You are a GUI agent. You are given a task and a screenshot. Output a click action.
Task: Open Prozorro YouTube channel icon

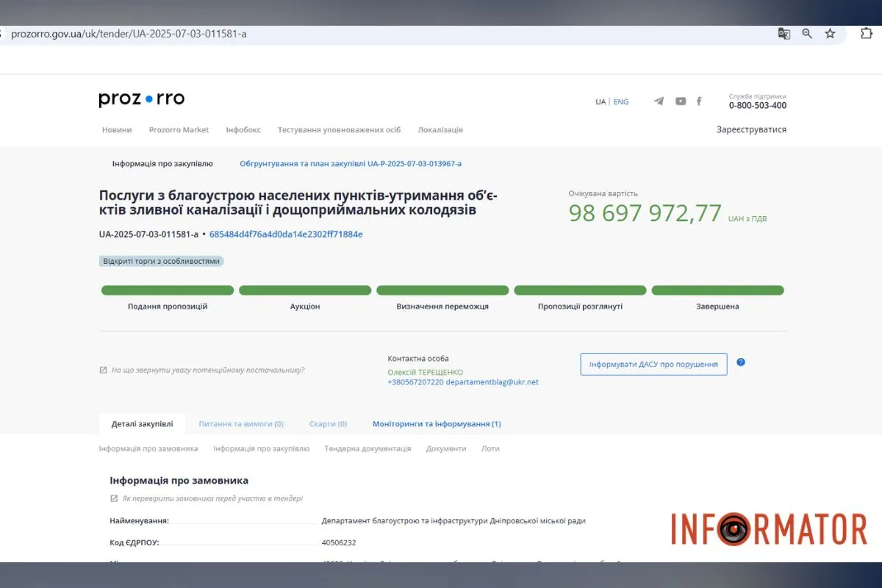(681, 101)
